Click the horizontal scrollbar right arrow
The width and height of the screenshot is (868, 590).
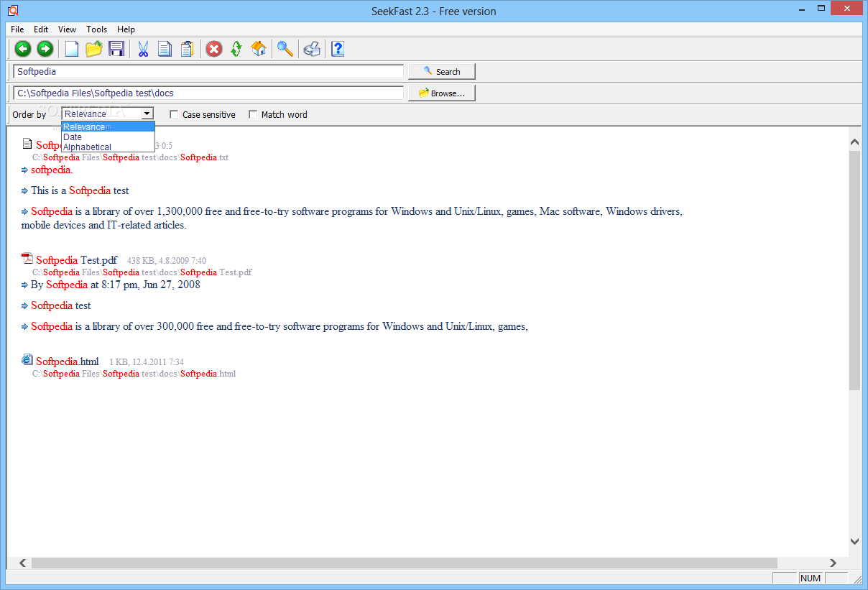834,563
